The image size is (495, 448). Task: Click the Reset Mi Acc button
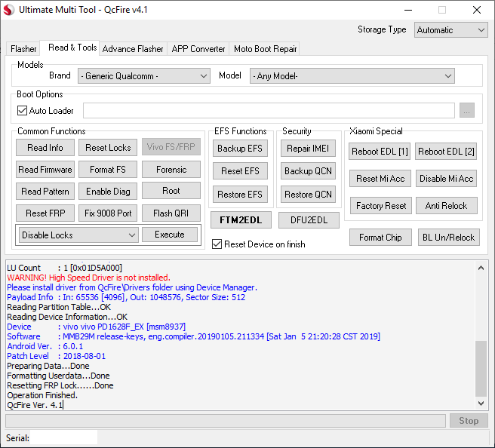coord(380,179)
